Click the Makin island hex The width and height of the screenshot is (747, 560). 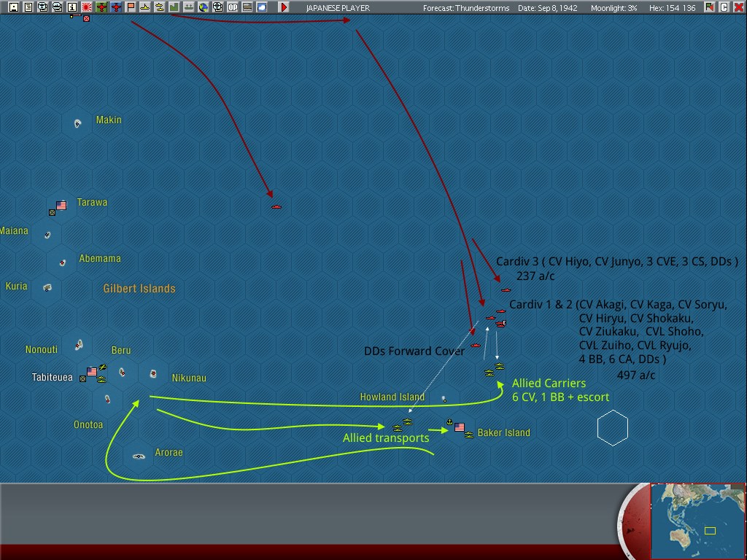(77, 123)
